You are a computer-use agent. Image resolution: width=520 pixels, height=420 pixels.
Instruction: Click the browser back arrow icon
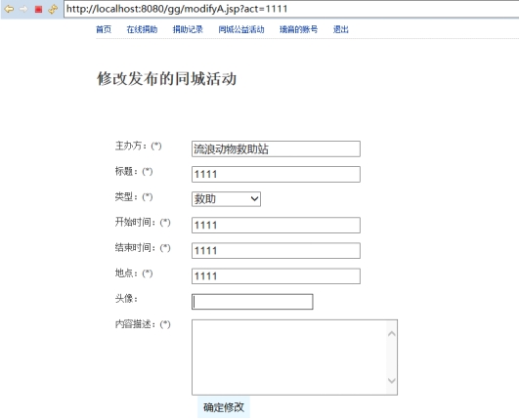click(9, 9)
